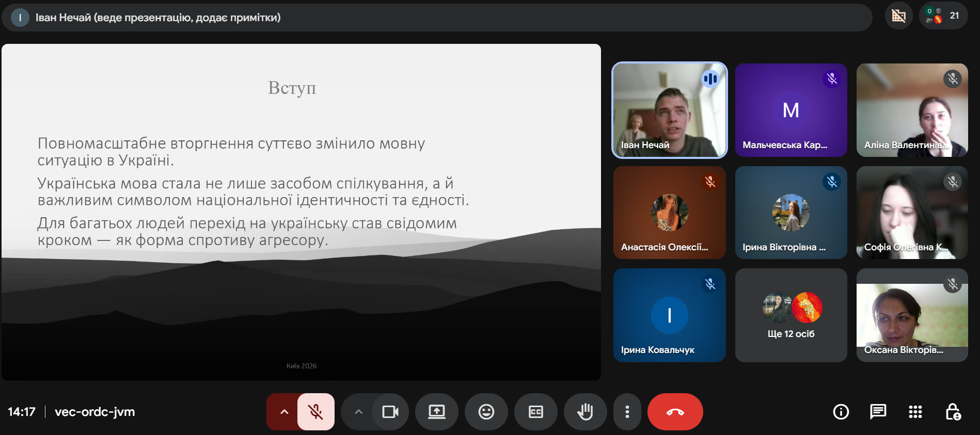Open the activities grid panel

915,412
